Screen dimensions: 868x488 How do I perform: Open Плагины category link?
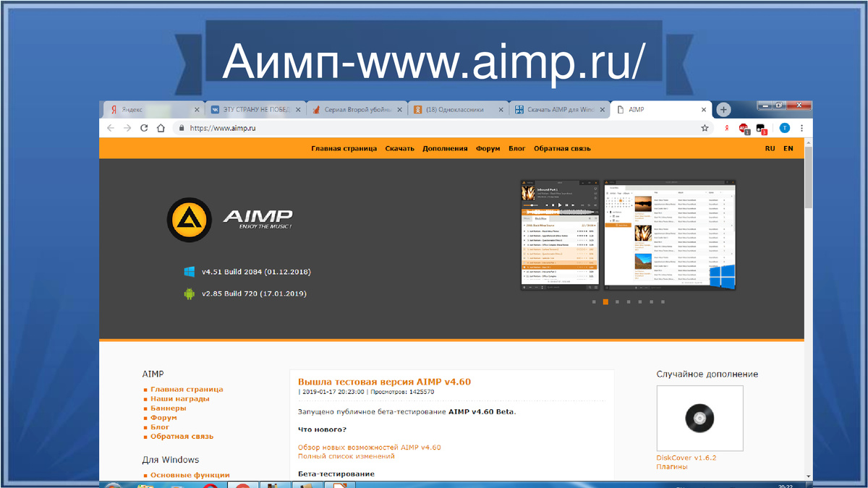tap(672, 467)
